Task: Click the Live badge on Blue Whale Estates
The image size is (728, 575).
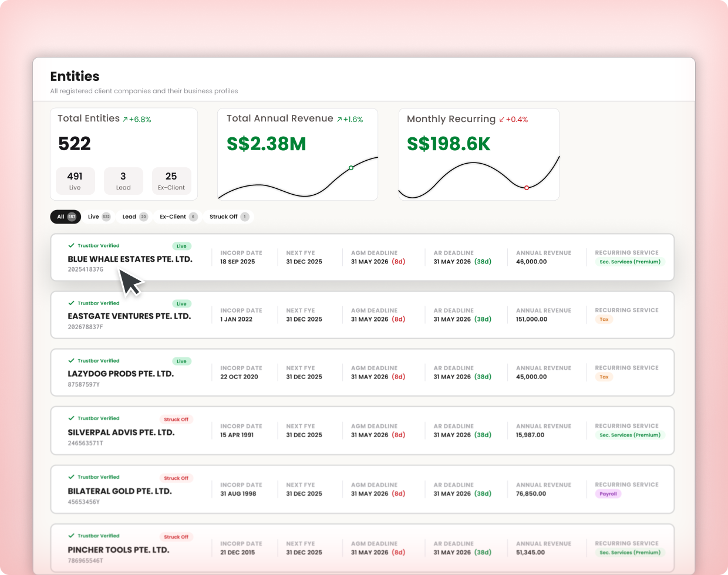Action: [x=182, y=246]
